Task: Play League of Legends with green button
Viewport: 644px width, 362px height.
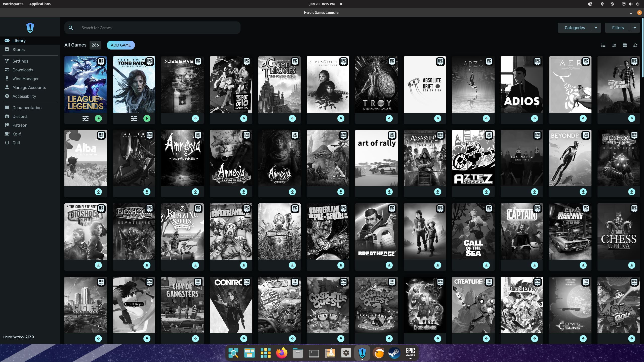Action: pos(98,118)
